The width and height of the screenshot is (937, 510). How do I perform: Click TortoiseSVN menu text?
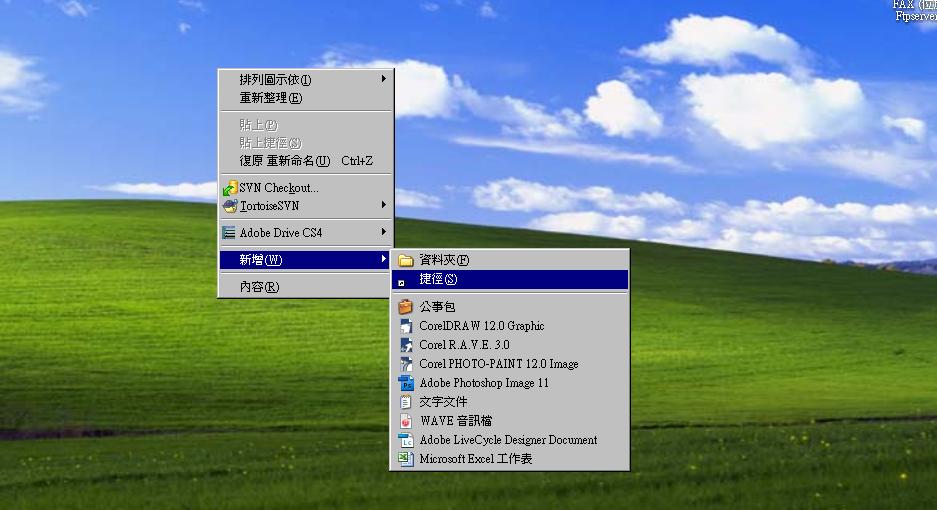[x=270, y=206]
